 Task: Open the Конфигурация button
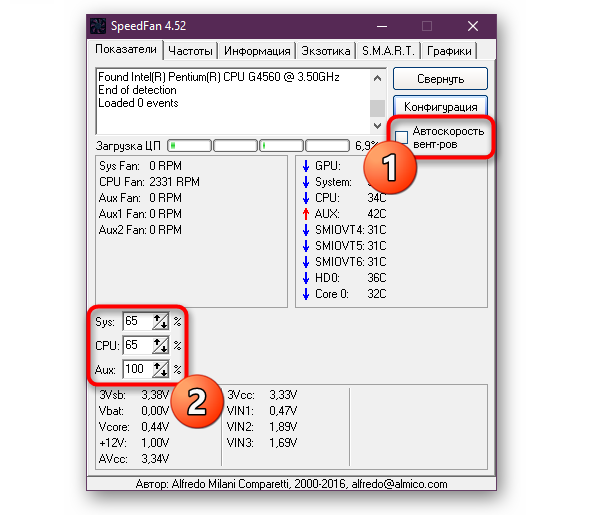(x=440, y=106)
